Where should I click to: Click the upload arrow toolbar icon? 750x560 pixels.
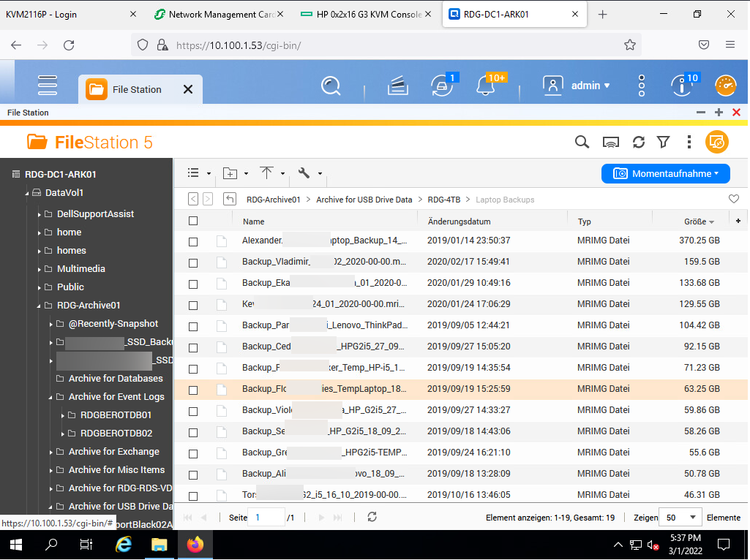[266, 173]
